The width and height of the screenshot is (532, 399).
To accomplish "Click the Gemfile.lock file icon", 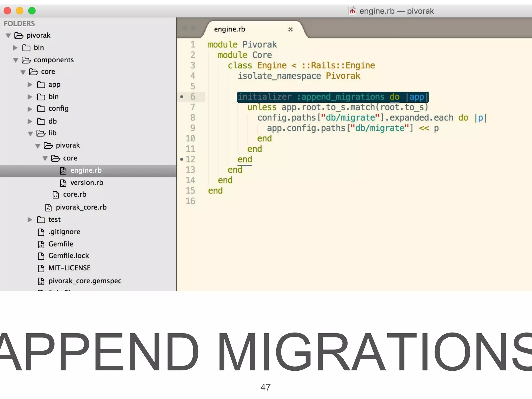I will pyautogui.click(x=41, y=256).
